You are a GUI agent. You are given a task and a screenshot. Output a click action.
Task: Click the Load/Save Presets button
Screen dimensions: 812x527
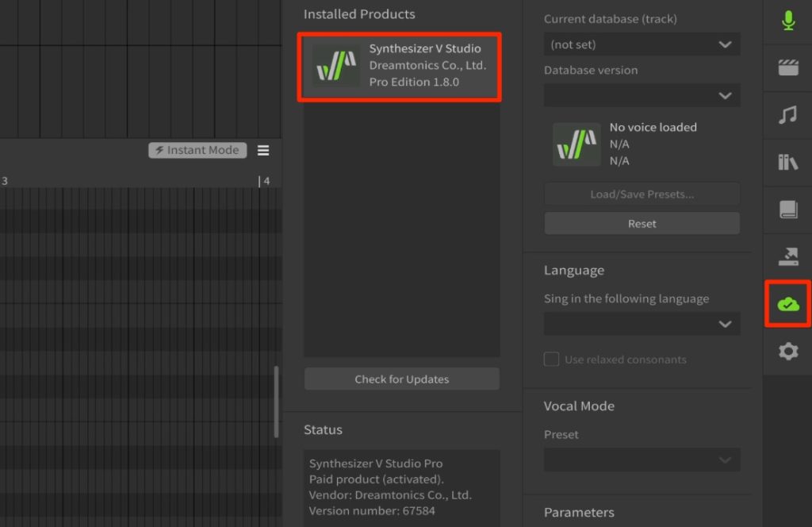[x=642, y=194]
